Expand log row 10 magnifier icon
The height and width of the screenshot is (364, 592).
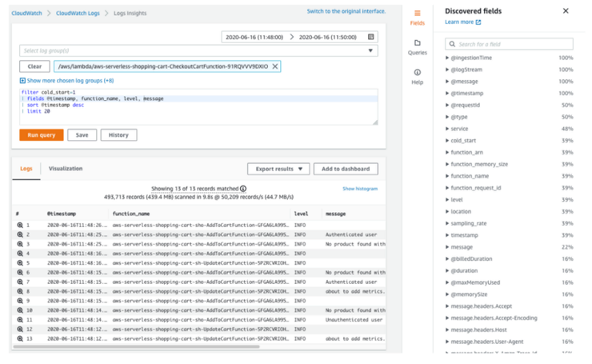20,310
